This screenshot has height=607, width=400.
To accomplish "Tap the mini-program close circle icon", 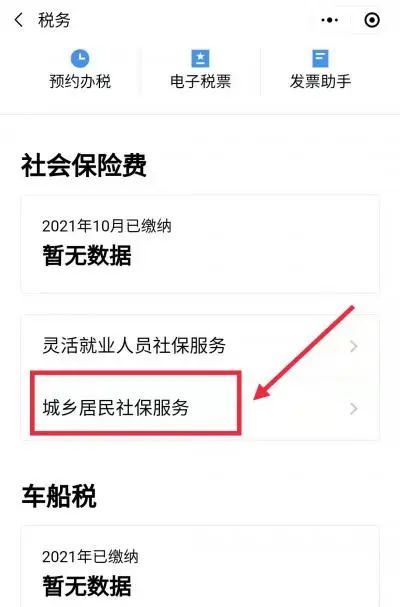I will 372,20.
